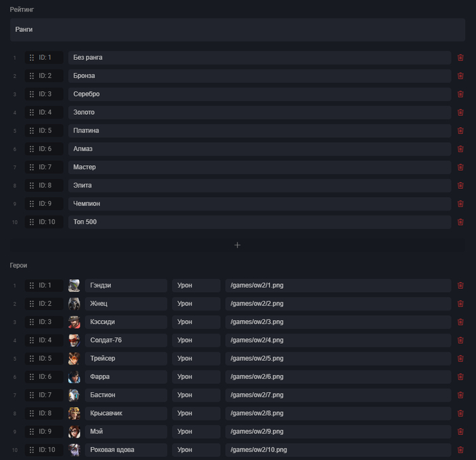Expand role selector for Крысавчик
The width and height of the screenshot is (476, 460).
click(196, 413)
